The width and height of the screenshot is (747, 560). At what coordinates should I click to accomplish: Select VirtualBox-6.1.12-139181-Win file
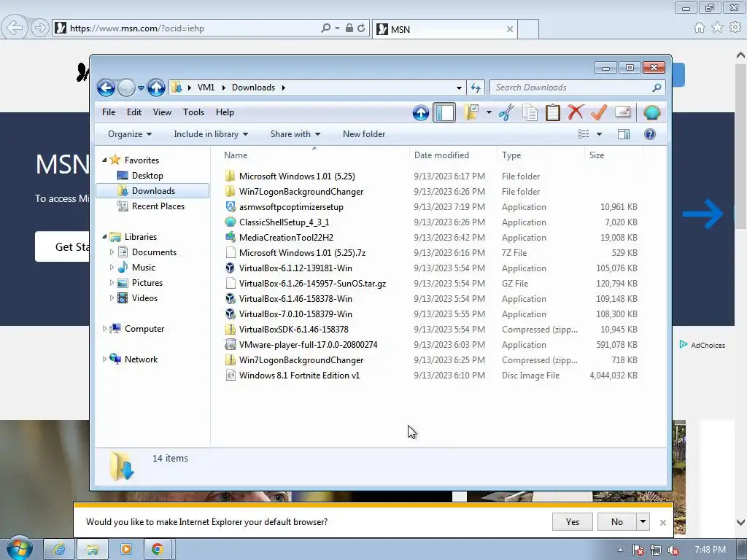(295, 268)
